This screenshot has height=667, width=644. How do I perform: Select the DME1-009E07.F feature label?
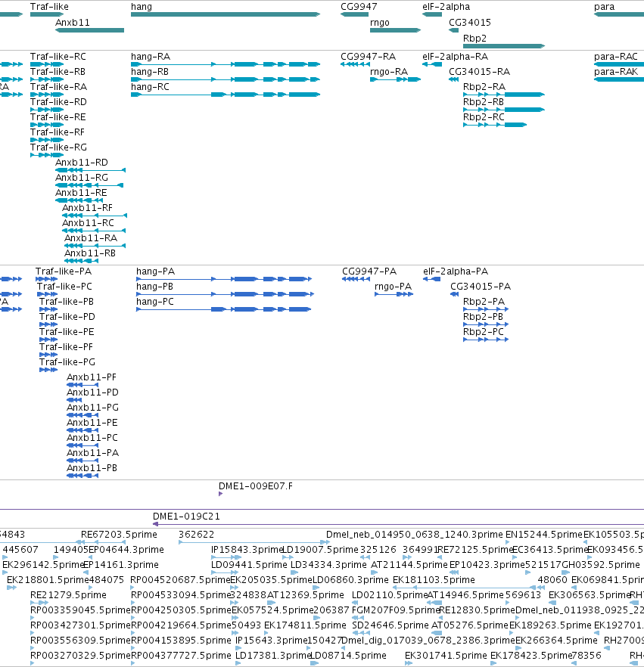pos(255,486)
